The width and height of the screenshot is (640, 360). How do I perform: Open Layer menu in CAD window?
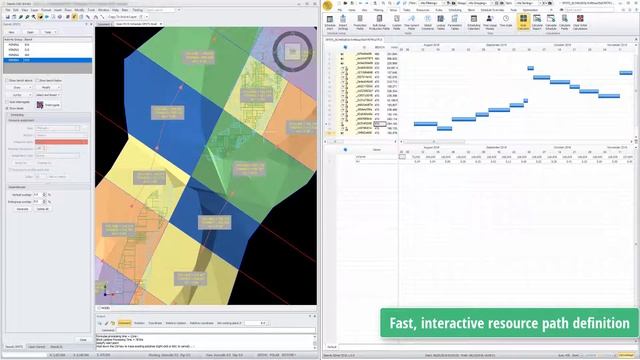click(35, 10)
